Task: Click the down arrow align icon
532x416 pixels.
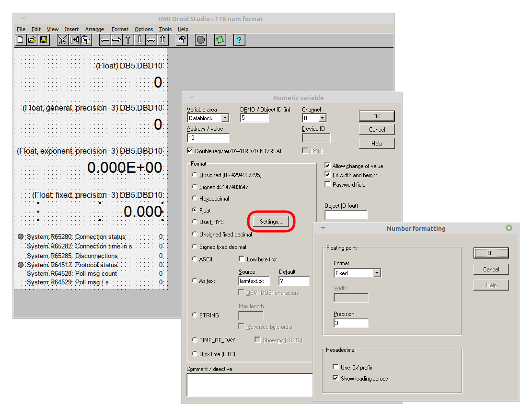Action: point(139,40)
